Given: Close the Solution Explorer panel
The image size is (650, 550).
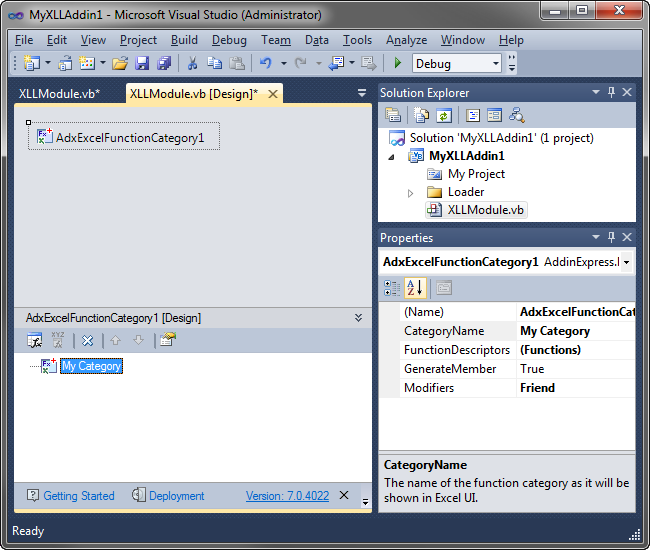Looking at the screenshot, I should (x=627, y=92).
